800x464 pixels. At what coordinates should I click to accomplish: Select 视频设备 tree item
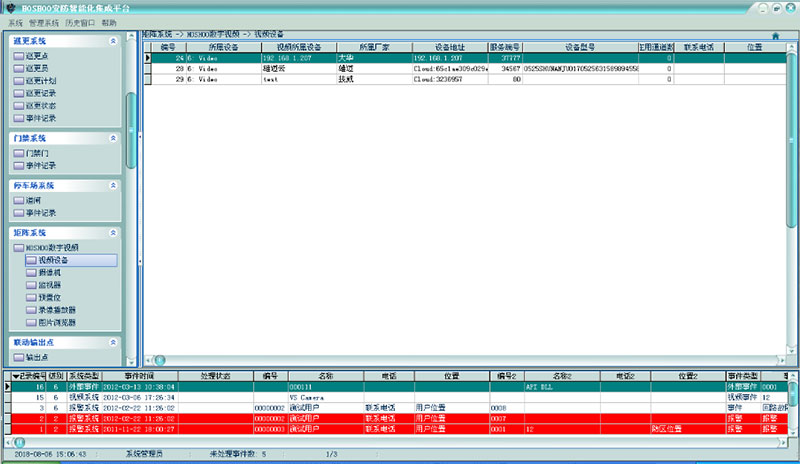tap(54, 259)
